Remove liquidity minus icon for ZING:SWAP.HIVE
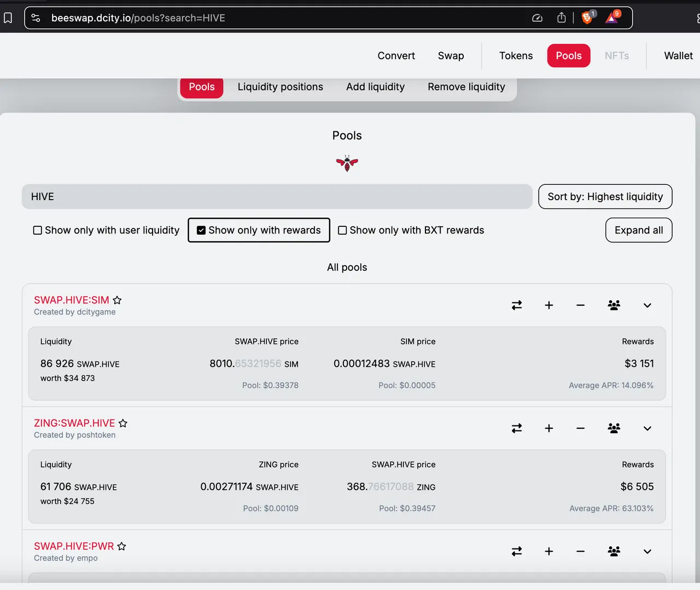Viewport: 700px width, 590px height. tap(581, 428)
